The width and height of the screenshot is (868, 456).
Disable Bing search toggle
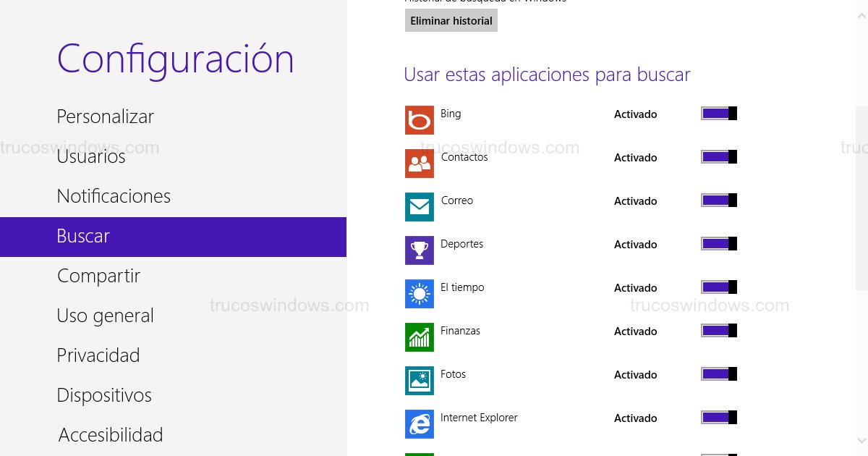718,114
